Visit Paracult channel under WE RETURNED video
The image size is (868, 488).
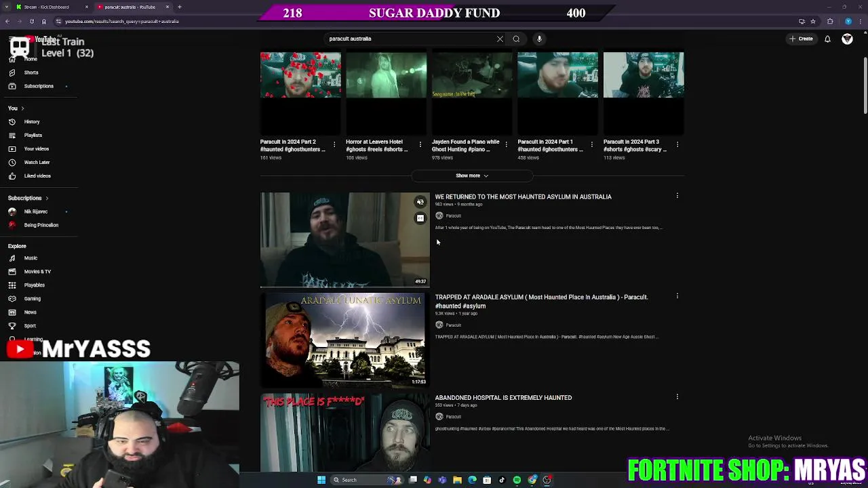coord(453,216)
